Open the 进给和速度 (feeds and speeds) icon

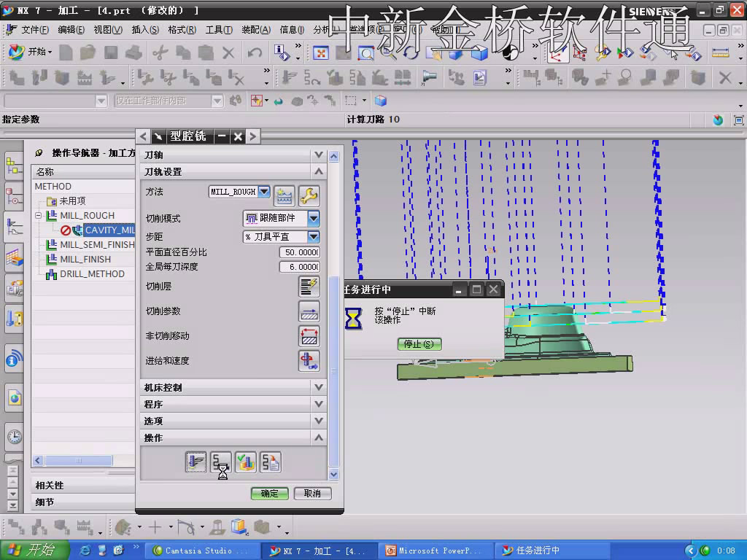[309, 360]
